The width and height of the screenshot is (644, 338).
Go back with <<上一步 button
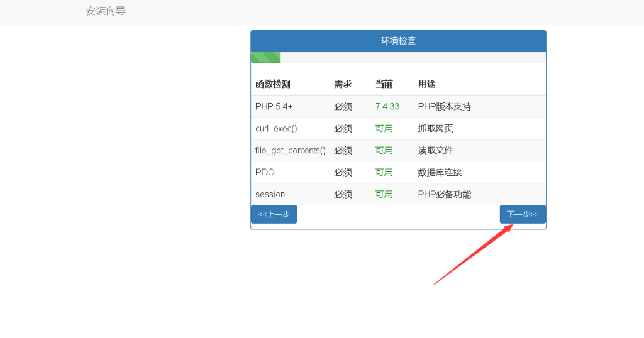pos(274,214)
